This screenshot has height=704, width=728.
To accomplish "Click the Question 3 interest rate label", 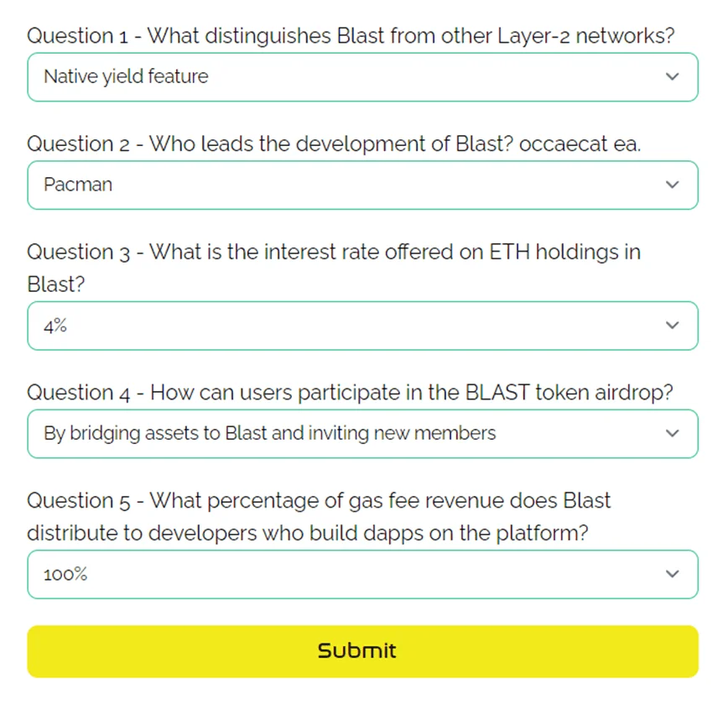I will point(334,268).
